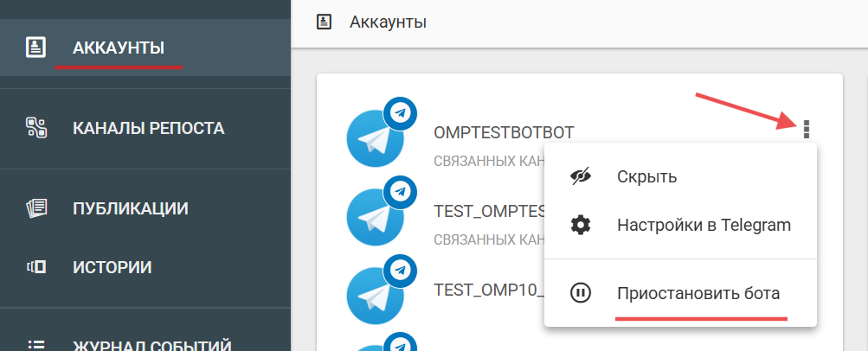Click the Repost Channels sidebar icon
The image size is (868, 351).
click(x=35, y=128)
